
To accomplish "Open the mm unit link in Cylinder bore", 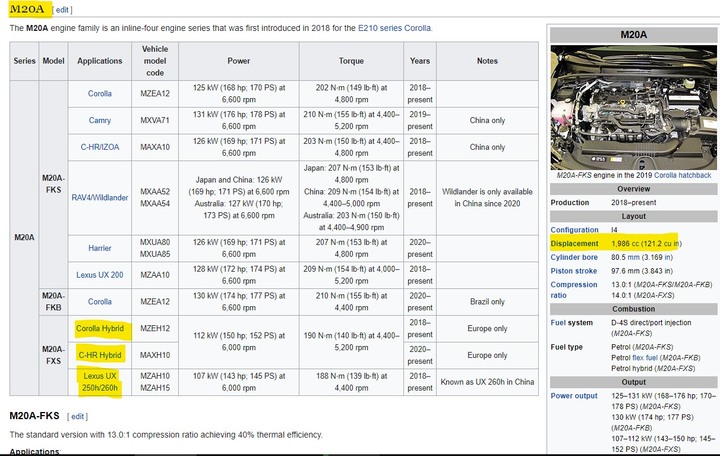I will (x=633, y=257).
